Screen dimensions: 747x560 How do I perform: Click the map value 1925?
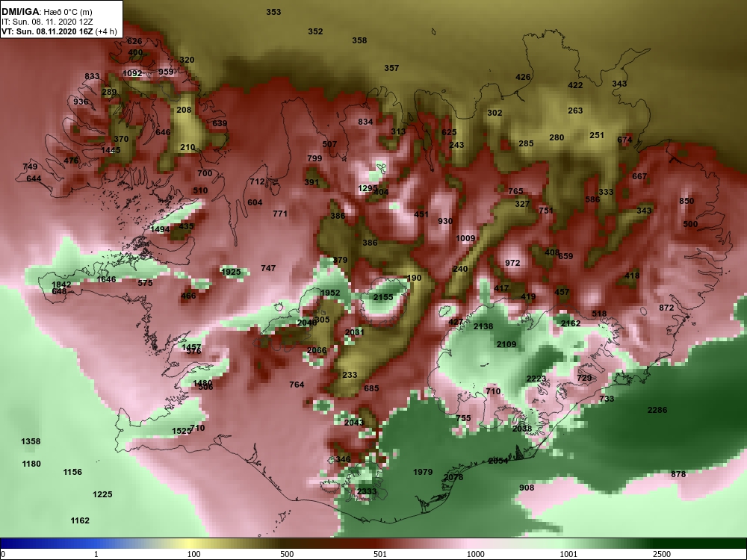(231, 272)
